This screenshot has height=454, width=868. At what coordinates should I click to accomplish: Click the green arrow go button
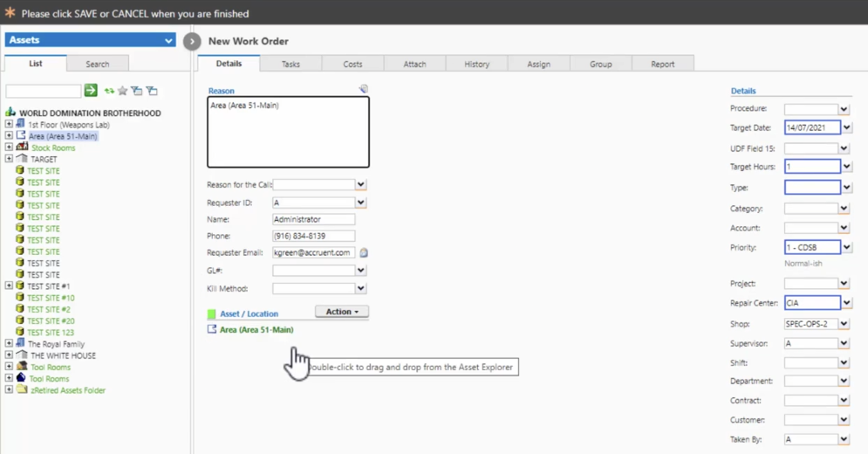click(91, 91)
